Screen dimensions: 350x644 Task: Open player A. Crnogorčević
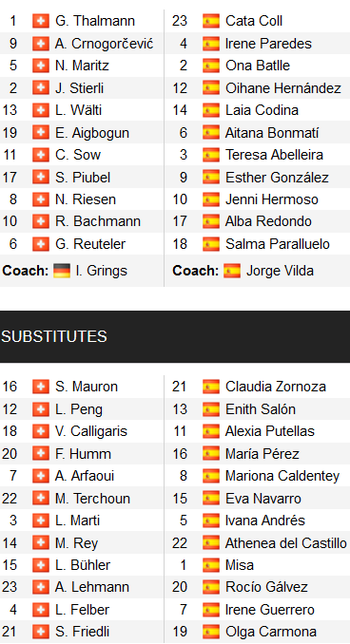coord(104,44)
